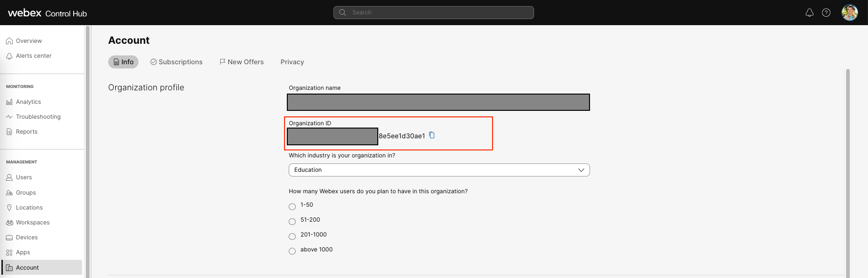Open Alerts center from sidebar

33,56
